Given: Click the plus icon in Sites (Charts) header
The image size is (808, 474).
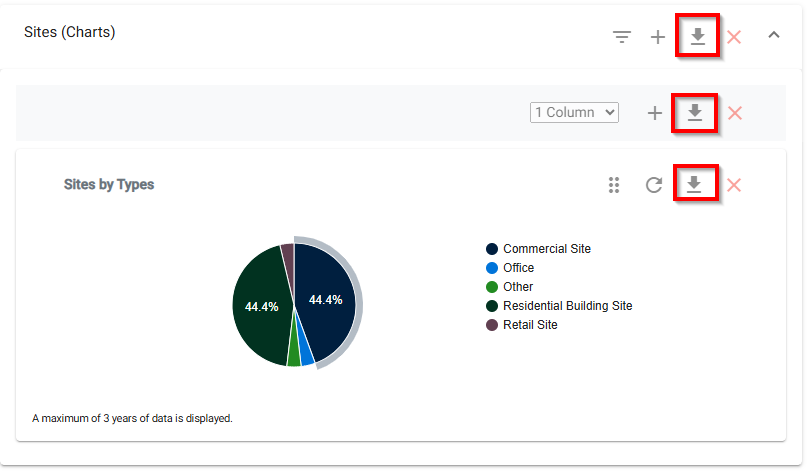Looking at the screenshot, I should (658, 37).
